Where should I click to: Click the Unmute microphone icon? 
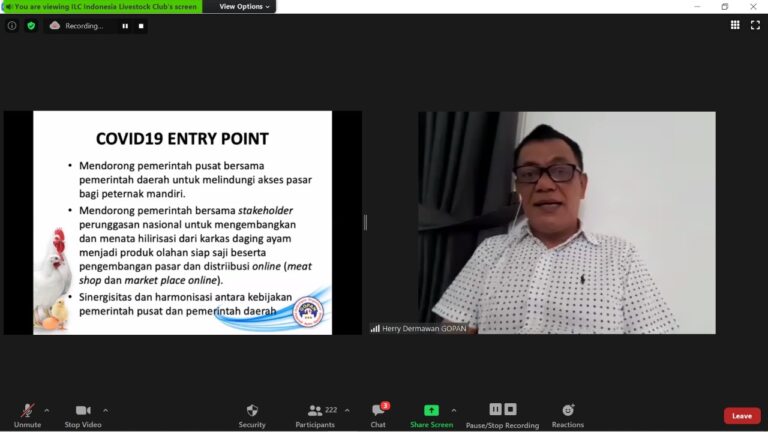pyautogui.click(x=27, y=411)
